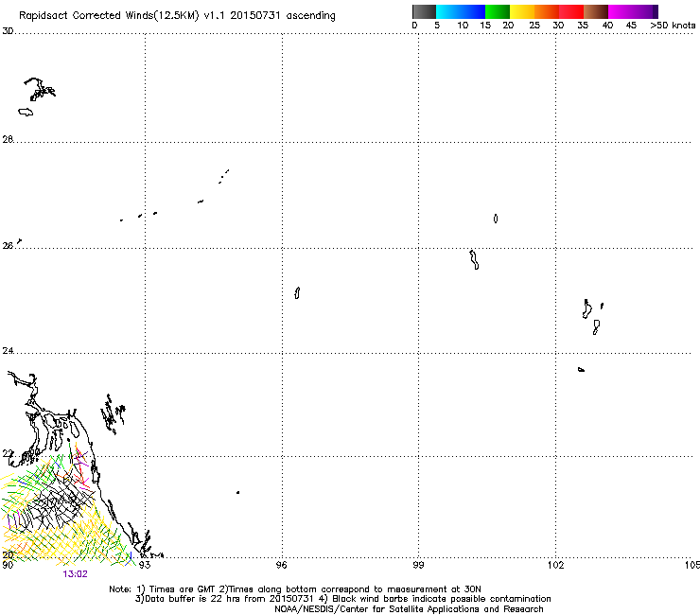The width and height of the screenshot is (700, 615).
Task: Click the '20150731 ascending' text in the title
Action: coord(283,16)
